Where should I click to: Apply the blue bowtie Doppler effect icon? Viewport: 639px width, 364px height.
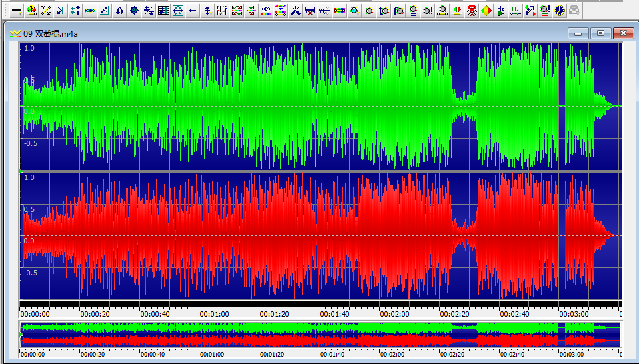point(90,11)
